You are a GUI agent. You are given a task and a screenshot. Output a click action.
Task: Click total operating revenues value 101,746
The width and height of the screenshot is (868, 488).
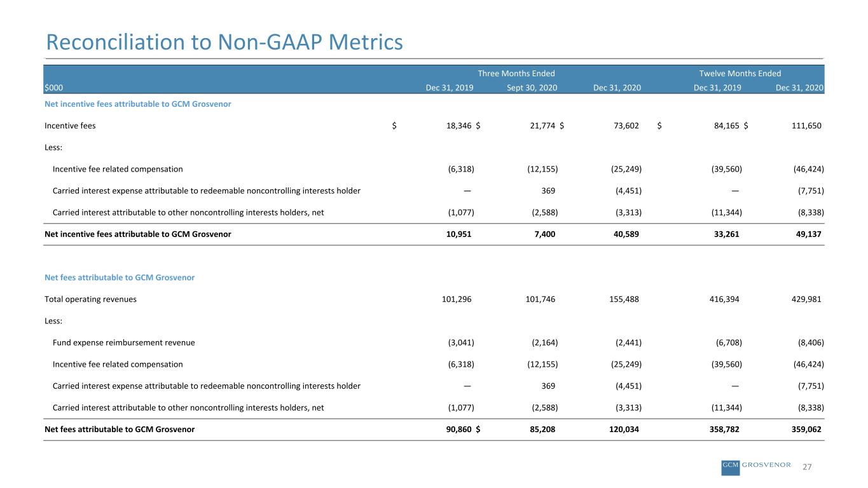point(541,299)
